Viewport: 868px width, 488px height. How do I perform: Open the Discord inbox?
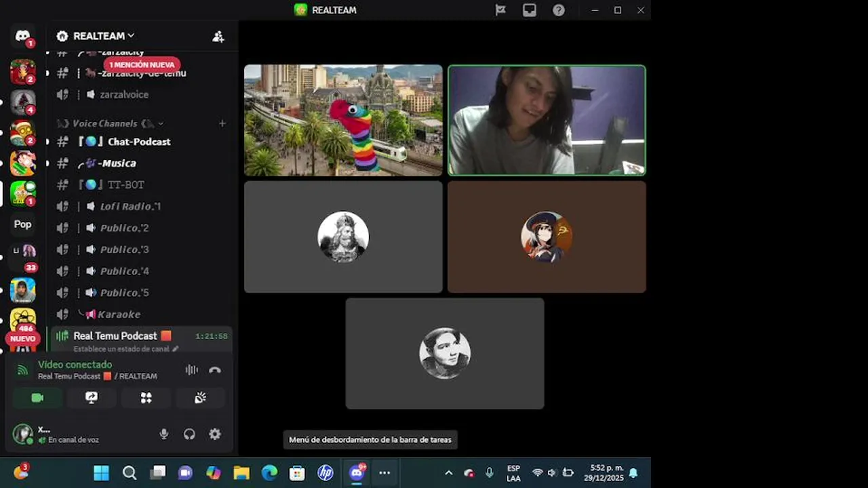click(x=530, y=10)
